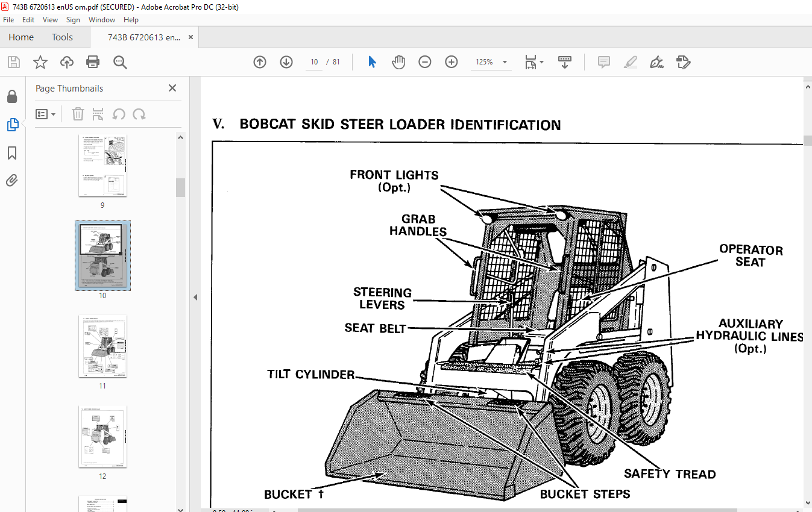Toggle scrolling mode keyboard icon
This screenshot has width=812, height=512.
point(565,62)
